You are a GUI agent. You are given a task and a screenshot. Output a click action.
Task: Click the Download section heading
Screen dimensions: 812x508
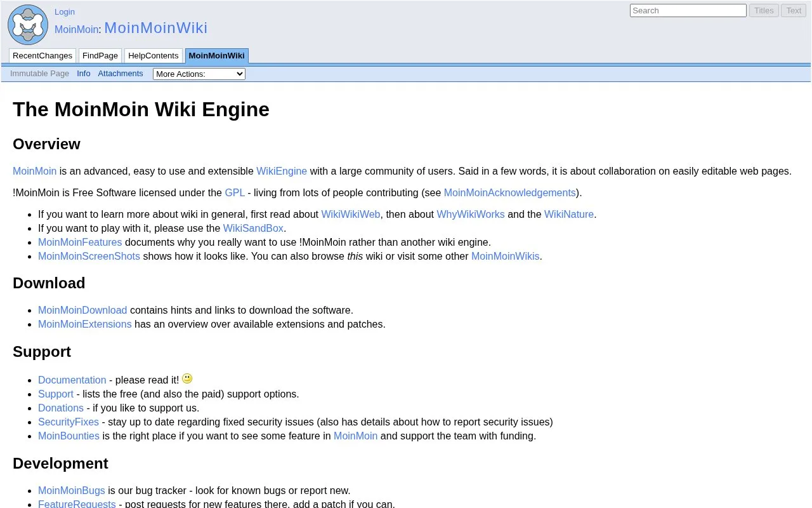pyautogui.click(x=49, y=283)
